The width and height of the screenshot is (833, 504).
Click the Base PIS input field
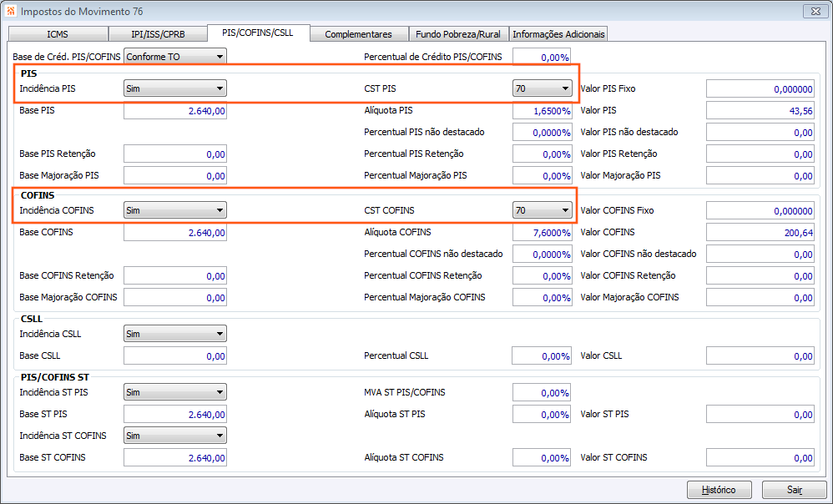coord(175,111)
